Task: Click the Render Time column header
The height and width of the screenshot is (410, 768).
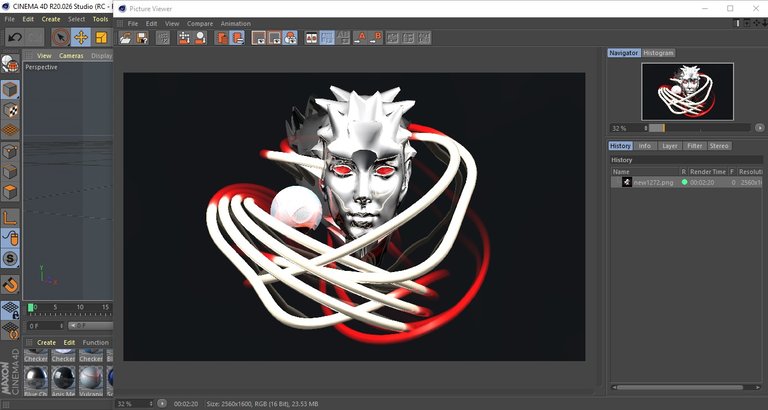Action: point(708,172)
